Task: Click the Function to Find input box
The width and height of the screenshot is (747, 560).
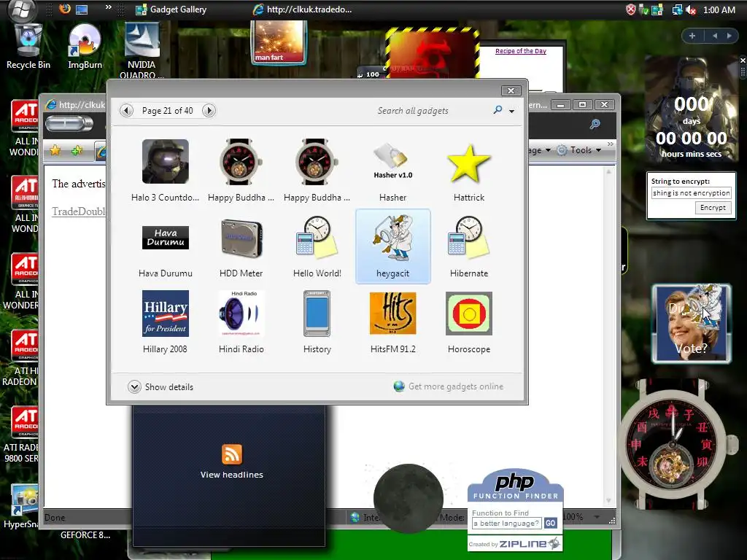Action: [x=507, y=523]
